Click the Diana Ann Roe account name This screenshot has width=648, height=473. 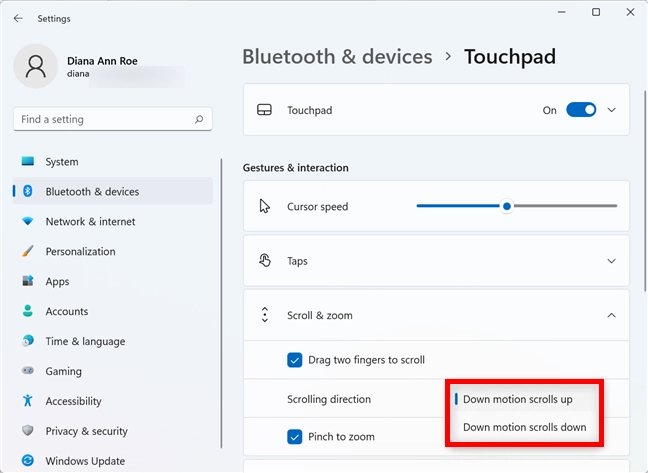pyautogui.click(x=102, y=61)
